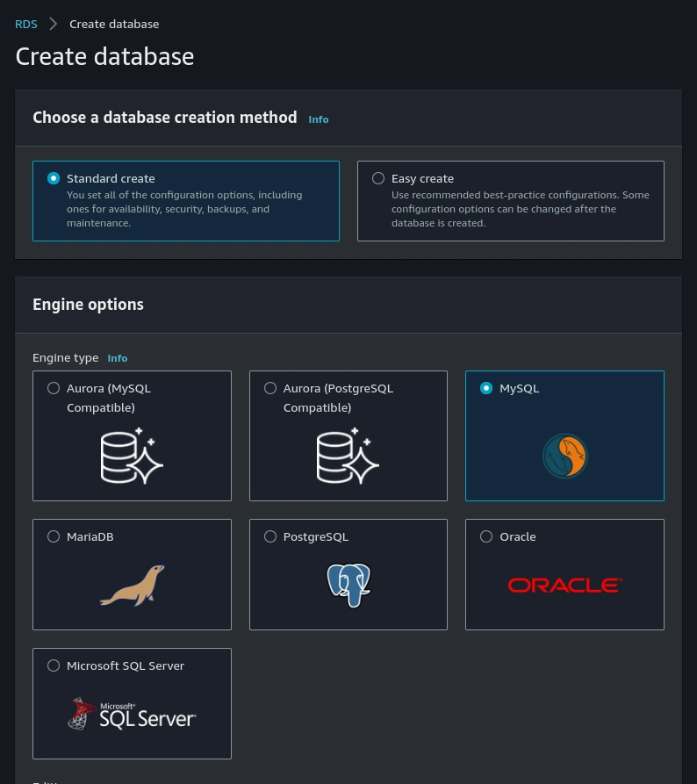Image resolution: width=697 pixels, height=784 pixels.
Task: Choose the Aurora (MySQL Compatible) radio button
Action: pyautogui.click(x=54, y=388)
